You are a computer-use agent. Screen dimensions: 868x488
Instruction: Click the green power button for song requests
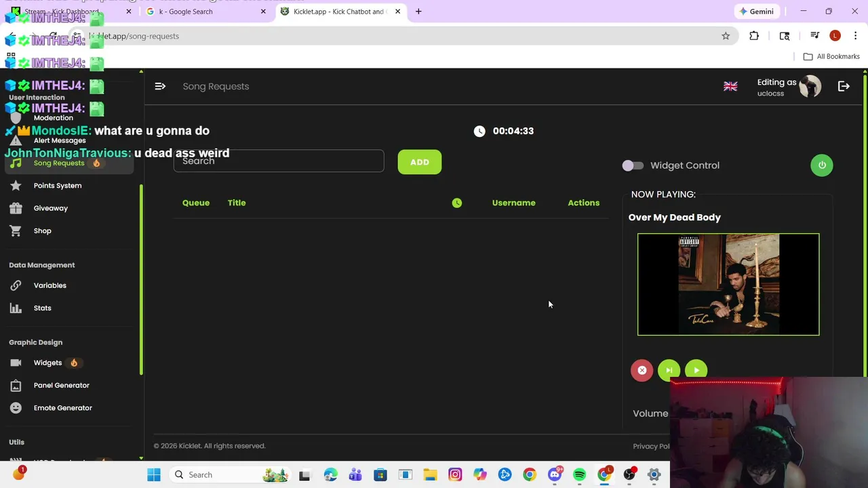tap(822, 165)
